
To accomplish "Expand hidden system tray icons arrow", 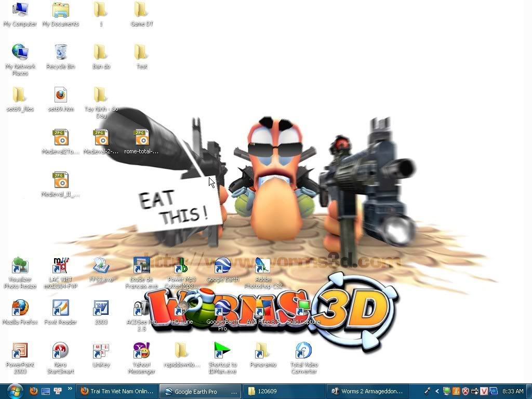I will point(437,391).
